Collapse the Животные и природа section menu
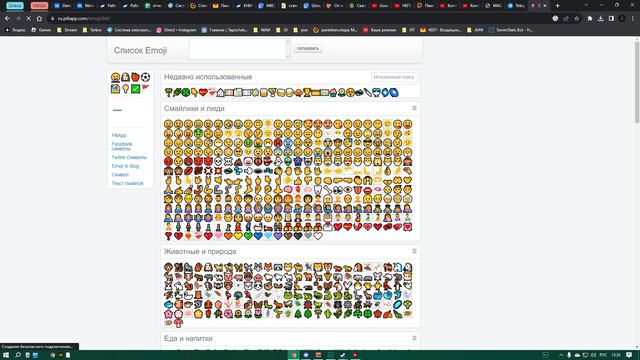This screenshot has height=360, width=640. pyautogui.click(x=414, y=251)
